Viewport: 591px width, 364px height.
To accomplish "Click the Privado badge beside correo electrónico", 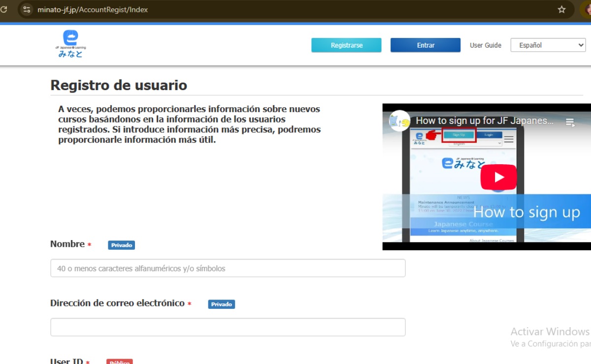I will (x=222, y=304).
